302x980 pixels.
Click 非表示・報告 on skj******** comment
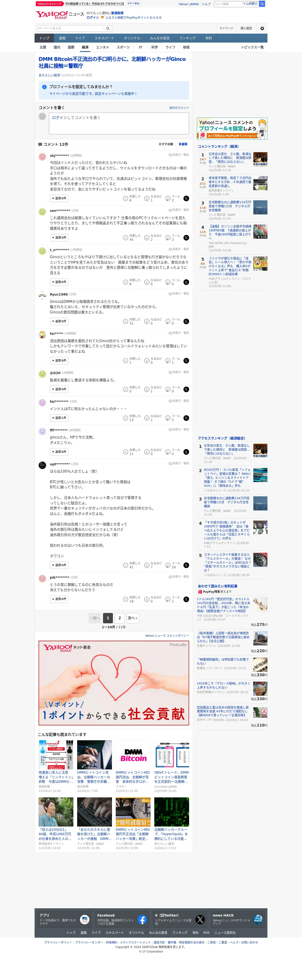[179, 155]
